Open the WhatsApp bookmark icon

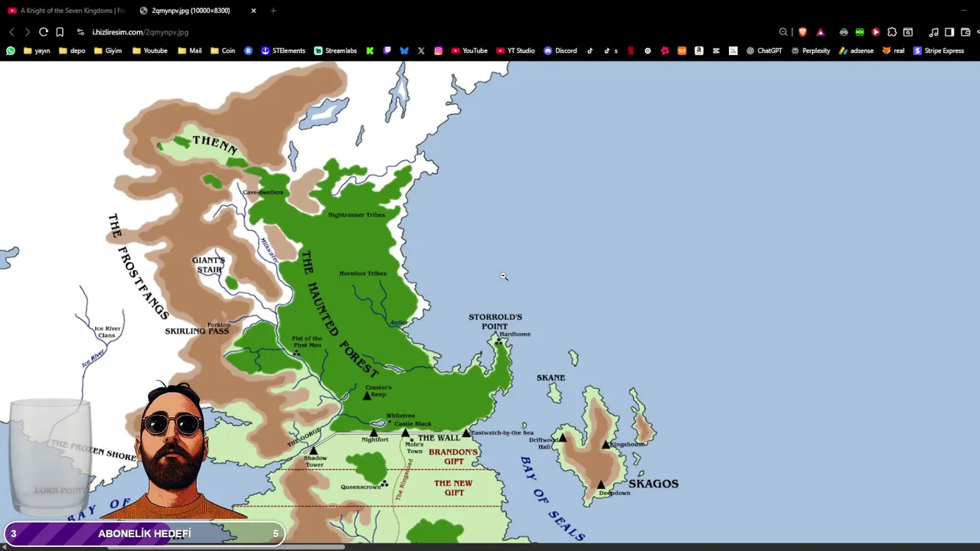(10, 51)
